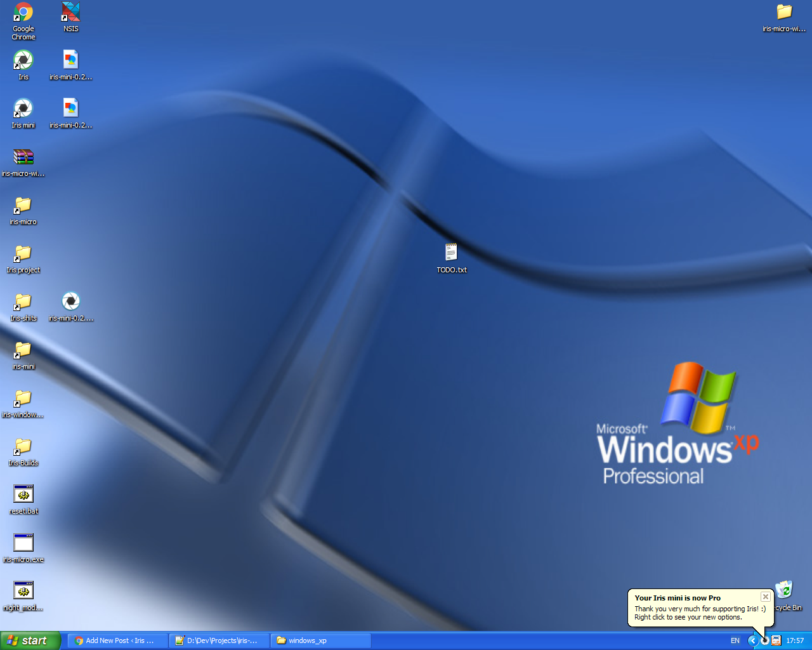Close the Iris mini Pro balloon notification
The width and height of the screenshot is (812, 650).
(x=766, y=597)
